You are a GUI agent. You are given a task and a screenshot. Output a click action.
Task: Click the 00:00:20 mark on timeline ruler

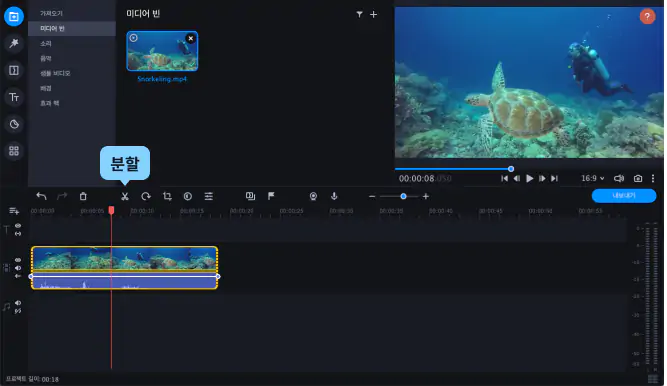pos(242,211)
